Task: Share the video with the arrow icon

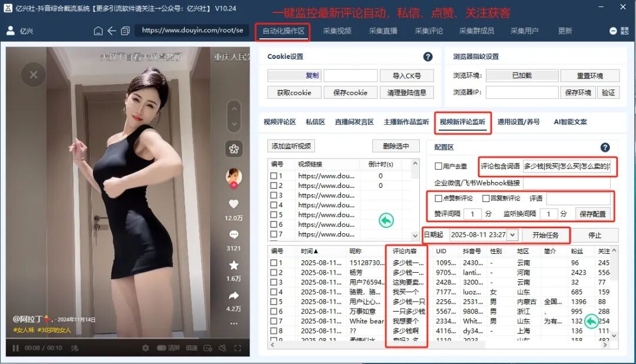Action: coord(234,296)
